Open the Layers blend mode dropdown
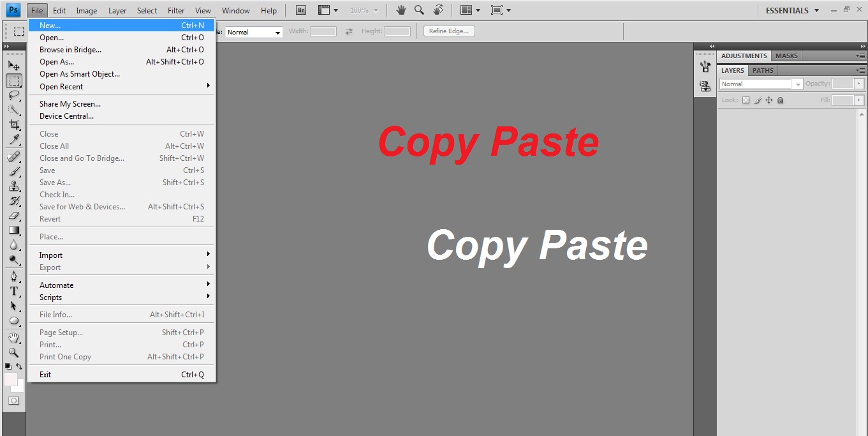This screenshot has height=436, width=868. (x=761, y=84)
